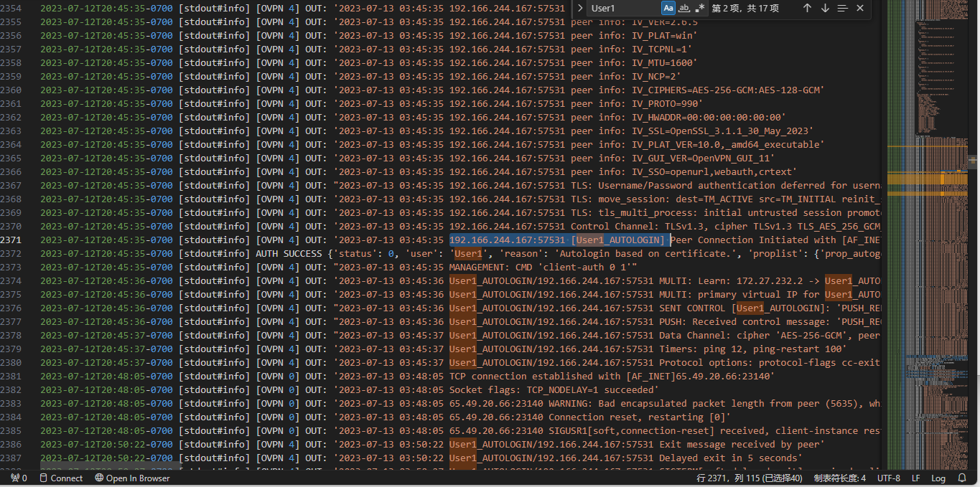Viewport: 980px width, 487px height.
Task: Click 'Socket flags: TCP_NODELAY=1 succeeded' text
Action: pyautogui.click(x=551, y=389)
